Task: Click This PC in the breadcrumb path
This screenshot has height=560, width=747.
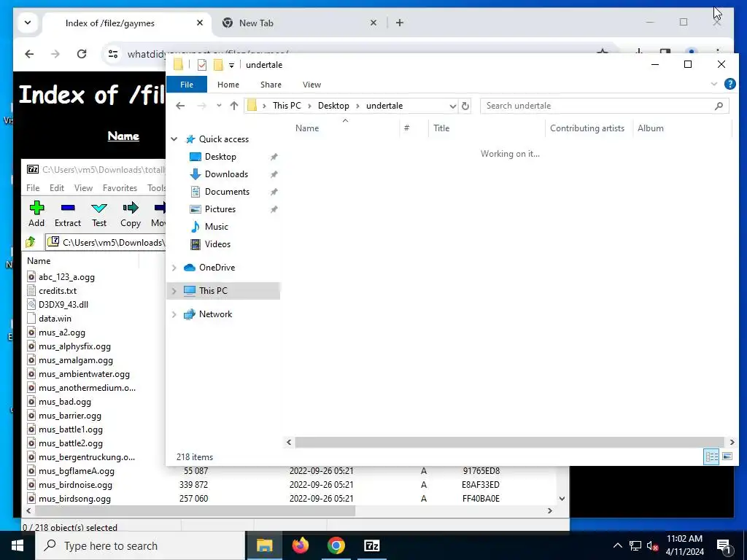Action: 287,106
